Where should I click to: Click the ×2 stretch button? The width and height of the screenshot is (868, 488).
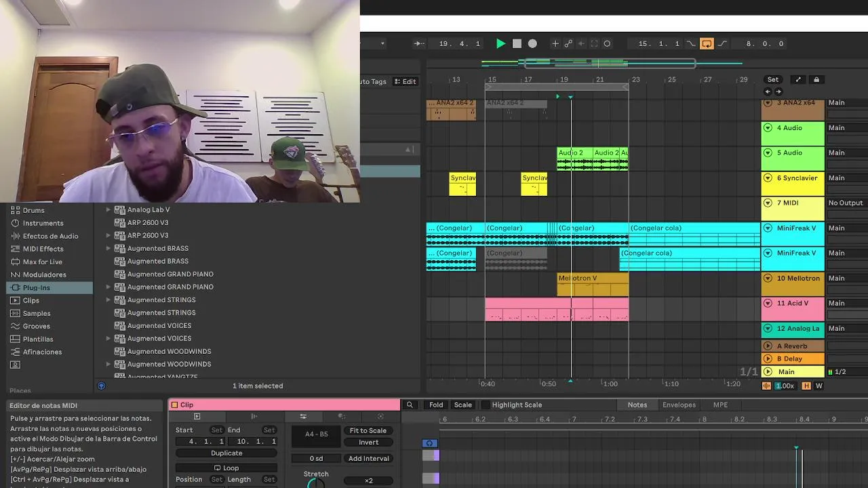point(368,481)
